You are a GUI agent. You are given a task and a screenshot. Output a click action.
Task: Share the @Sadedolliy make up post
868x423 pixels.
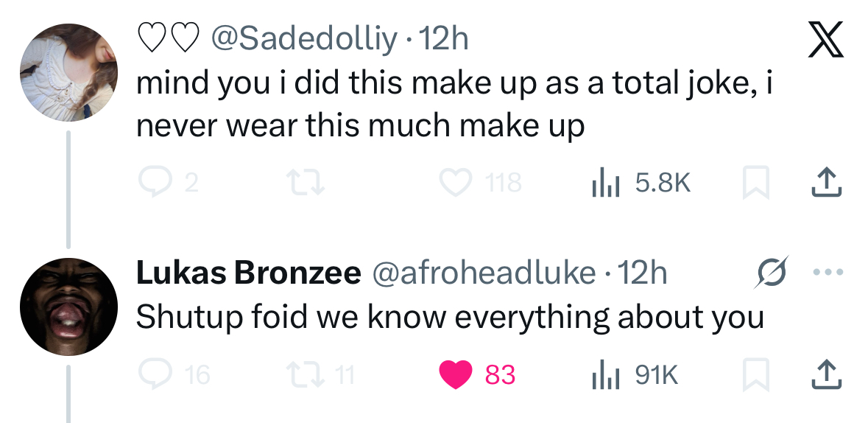click(x=825, y=182)
